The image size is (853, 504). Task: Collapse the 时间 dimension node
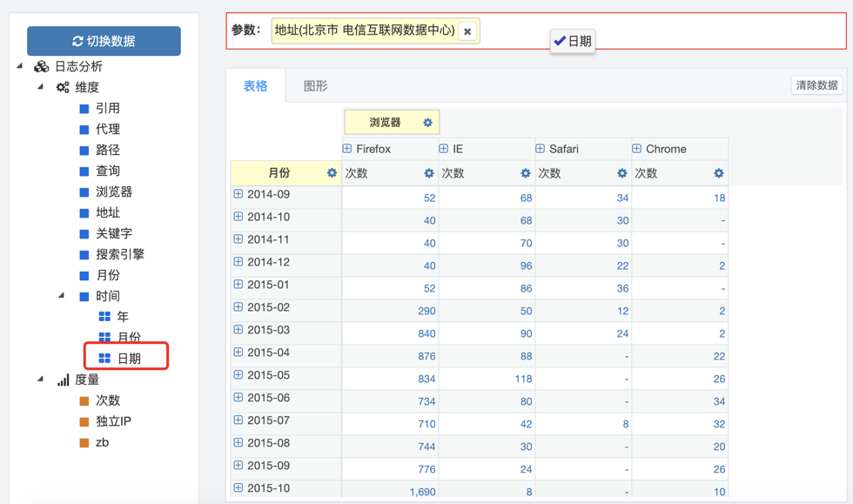coord(61,296)
